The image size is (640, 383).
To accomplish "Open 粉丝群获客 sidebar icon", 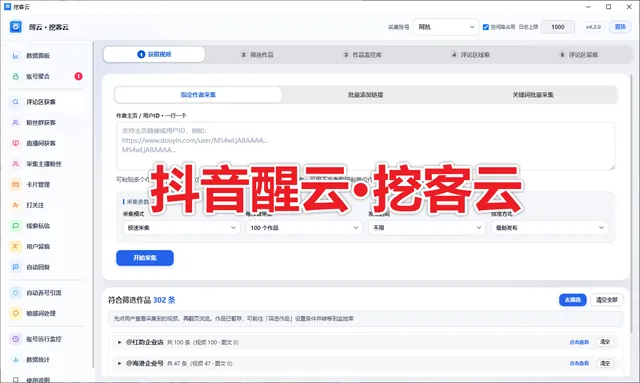I will (16, 122).
